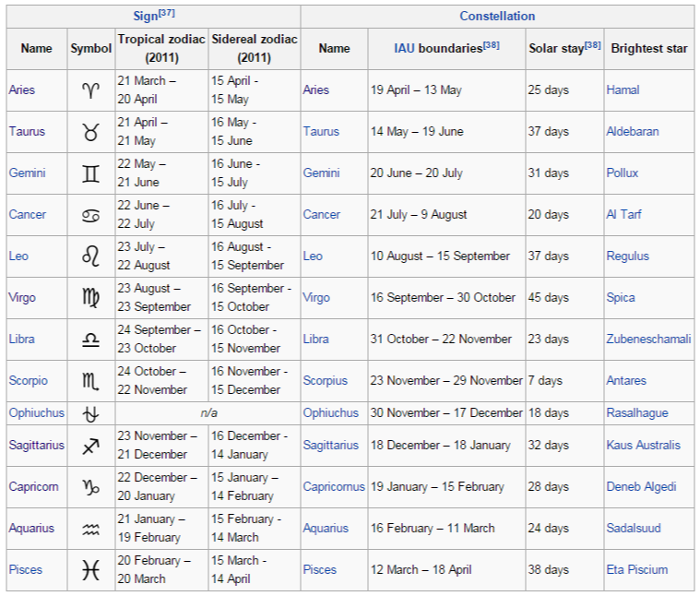Open the Sadalsuud star link

(634, 528)
